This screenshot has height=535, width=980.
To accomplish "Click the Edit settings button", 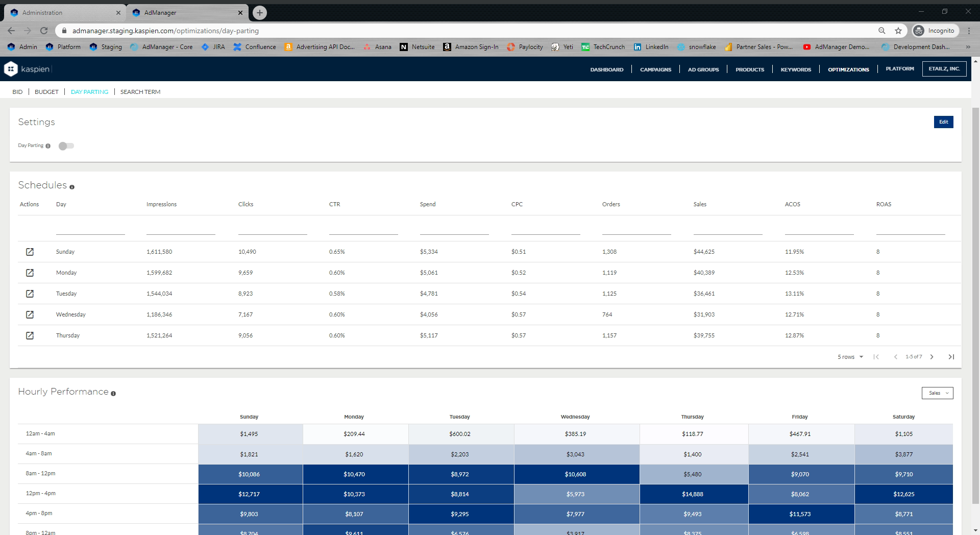I will click(944, 122).
